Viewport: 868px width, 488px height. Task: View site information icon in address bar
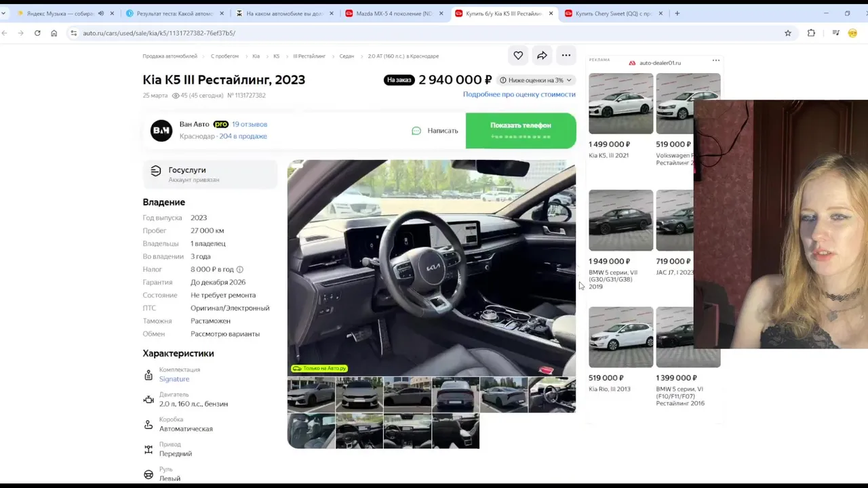pyautogui.click(x=73, y=33)
